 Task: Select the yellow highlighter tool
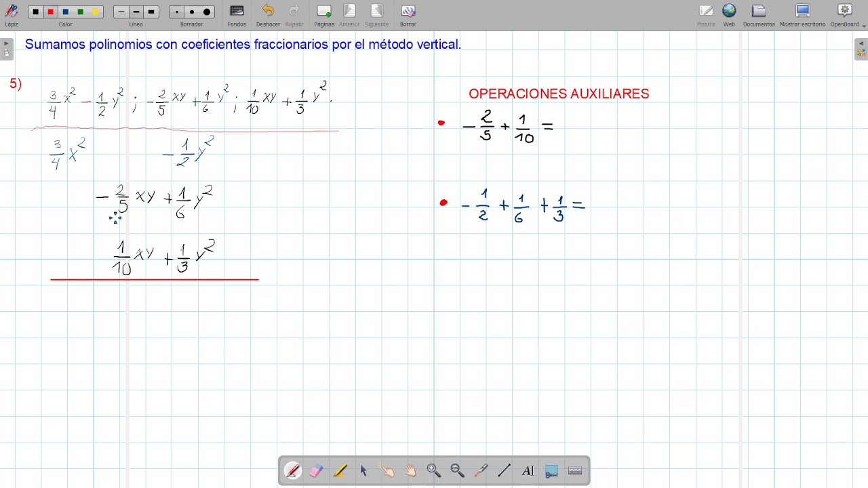pyautogui.click(x=340, y=470)
